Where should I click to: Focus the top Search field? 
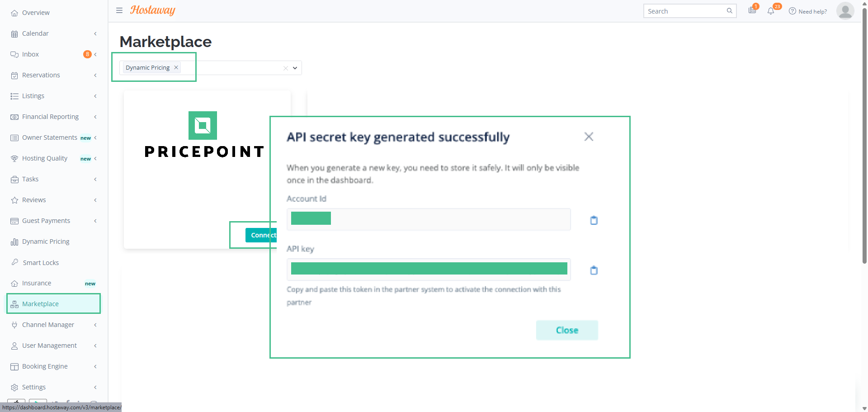click(685, 11)
